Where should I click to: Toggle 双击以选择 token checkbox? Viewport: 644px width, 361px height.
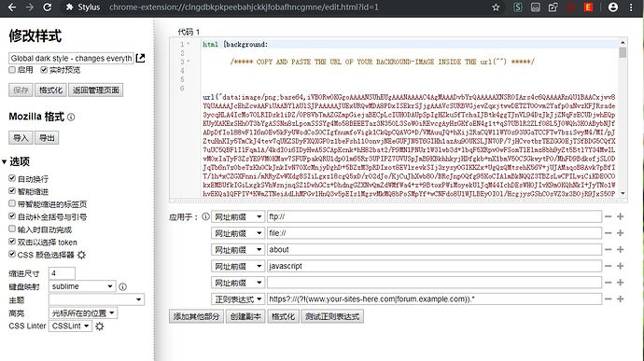(x=12, y=242)
